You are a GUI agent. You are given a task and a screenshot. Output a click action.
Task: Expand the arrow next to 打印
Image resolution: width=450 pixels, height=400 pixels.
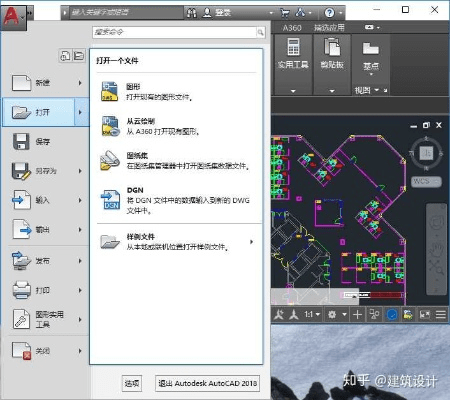(x=80, y=290)
